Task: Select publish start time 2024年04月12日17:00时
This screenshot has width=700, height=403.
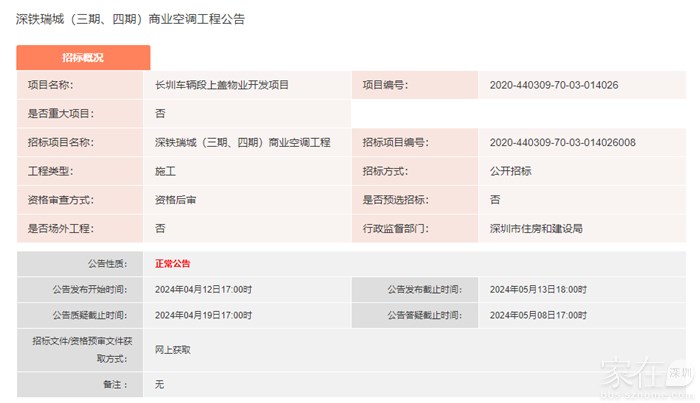Action: (x=203, y=289)
